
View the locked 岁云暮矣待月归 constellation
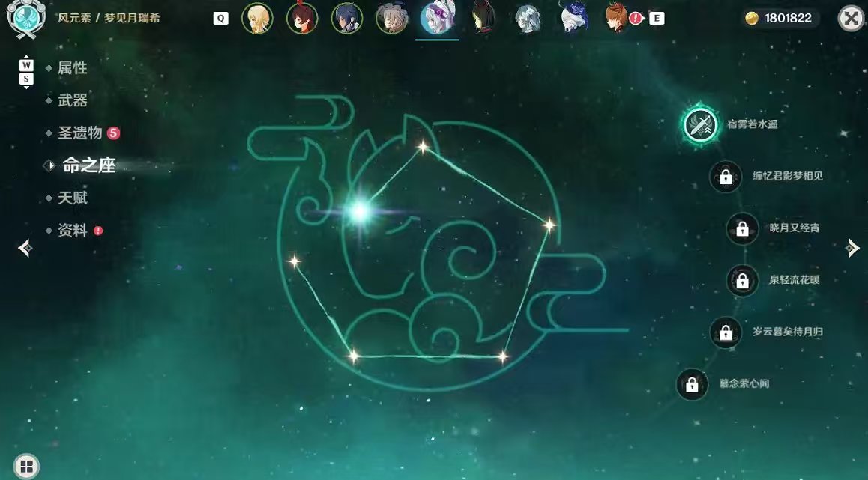click(725, 332)
